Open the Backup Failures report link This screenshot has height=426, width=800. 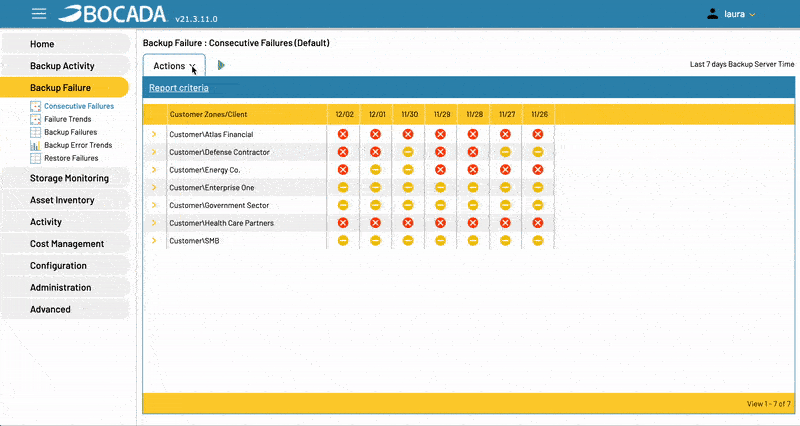click(x=70, y=132)
